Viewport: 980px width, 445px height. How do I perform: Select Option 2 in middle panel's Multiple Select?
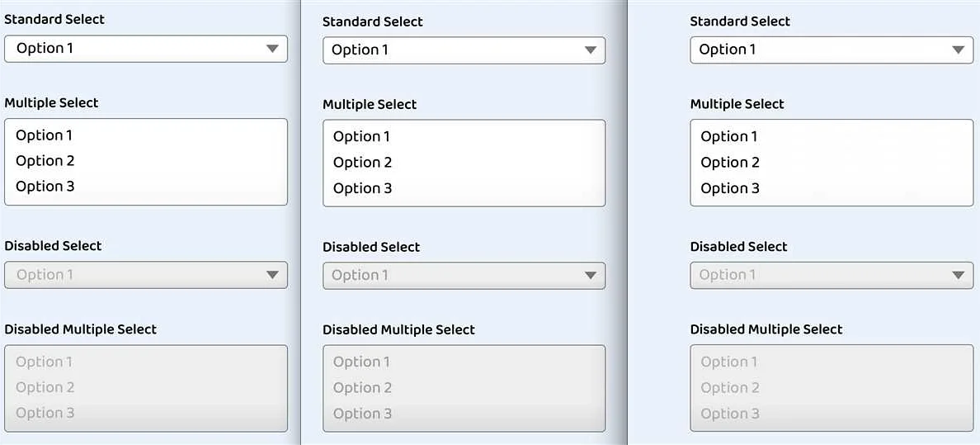pyautogui.click(x=464, y=163)
